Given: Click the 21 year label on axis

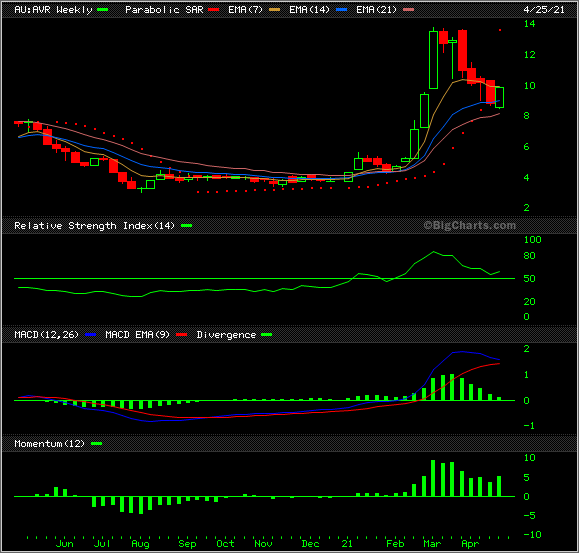Looking at the screenshot, I should pyautogui.click(x=347, y=544).
